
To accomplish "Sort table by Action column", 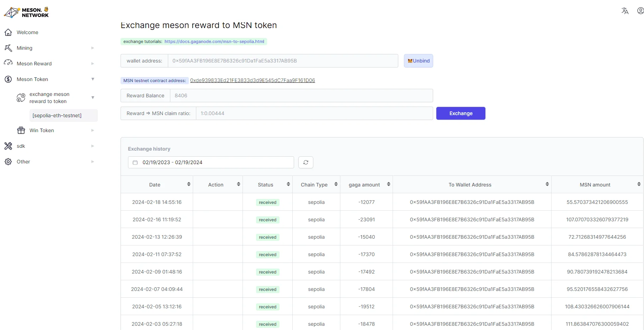I will (239, 184).
